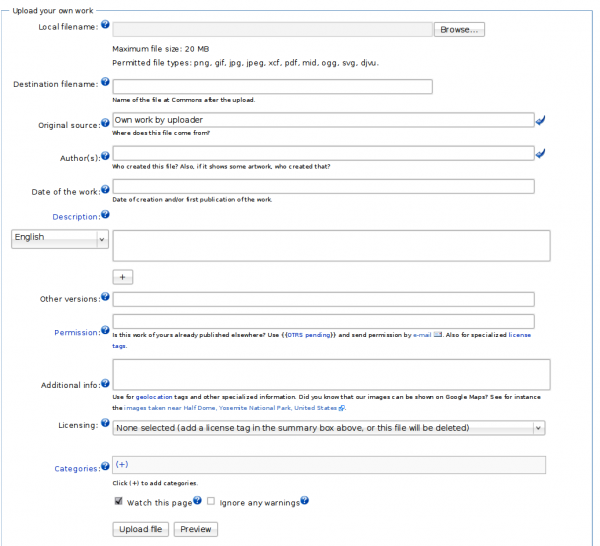Image resolution: width=600 pixels, height=546 pixels.
Task: Open help icon next to Original source
Action: [x=105, y=123]
